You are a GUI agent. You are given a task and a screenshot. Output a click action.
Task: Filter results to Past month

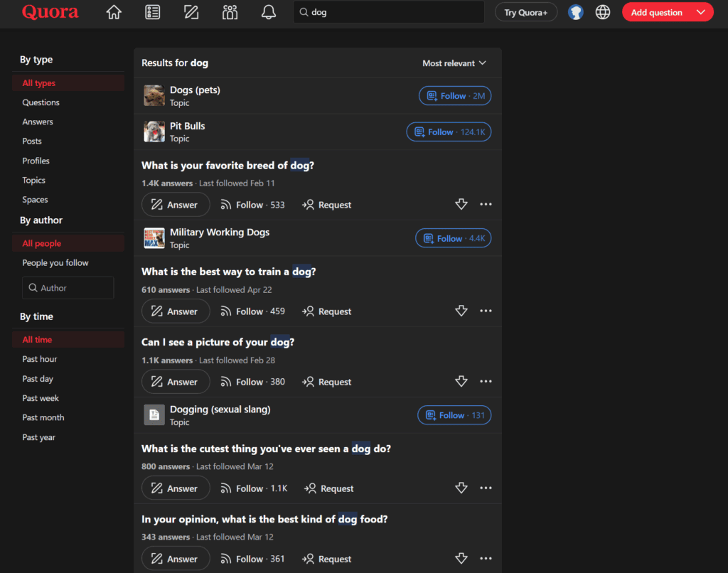point(68,417)
